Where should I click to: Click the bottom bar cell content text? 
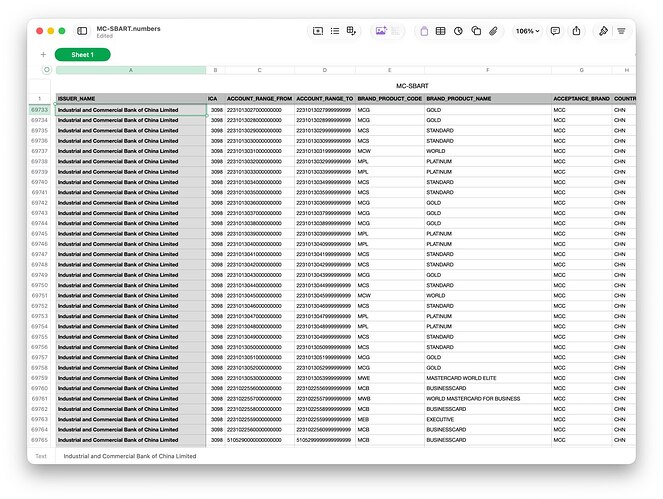pyautogui.click(x=130, y=456)
